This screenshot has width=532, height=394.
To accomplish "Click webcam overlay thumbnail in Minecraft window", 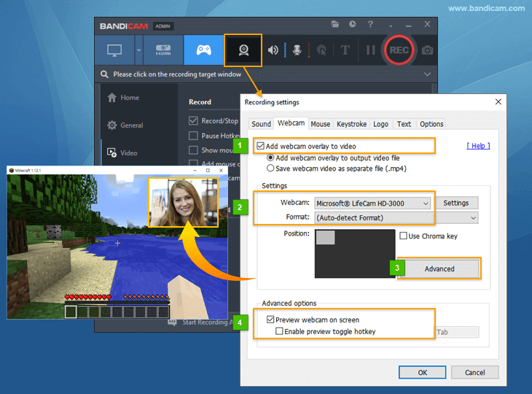I will pos(183,203).
